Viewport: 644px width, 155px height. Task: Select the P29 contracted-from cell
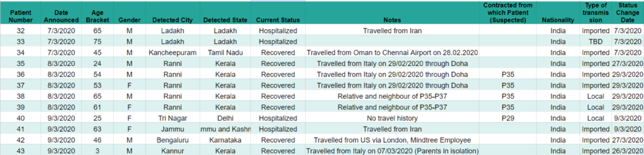tap(508, 118)
